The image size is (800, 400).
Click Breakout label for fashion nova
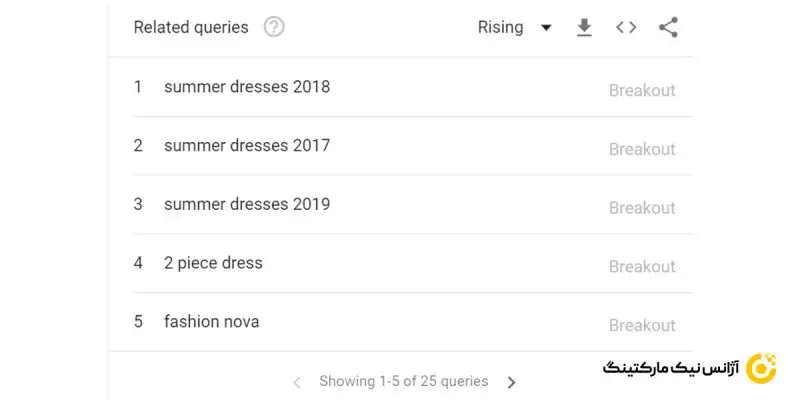(642, 325)
